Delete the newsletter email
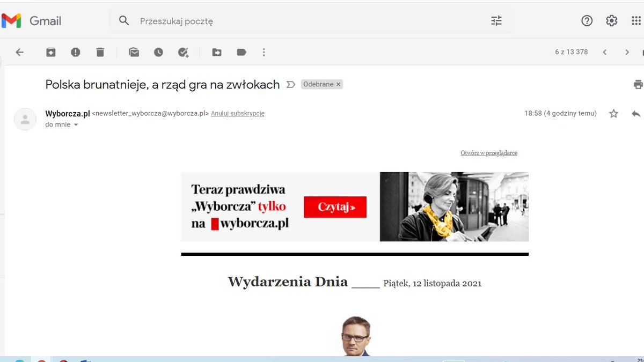644x362 pixels. [100, 52]
